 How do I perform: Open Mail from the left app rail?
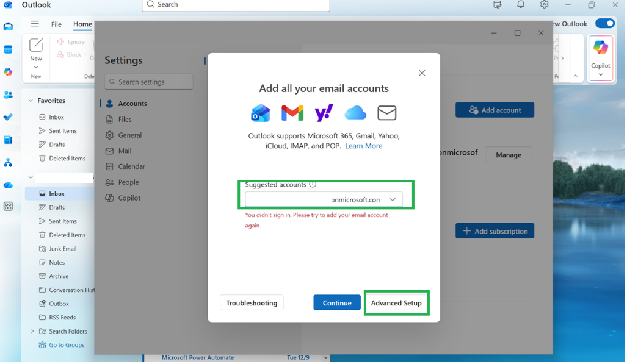point(8,27)
